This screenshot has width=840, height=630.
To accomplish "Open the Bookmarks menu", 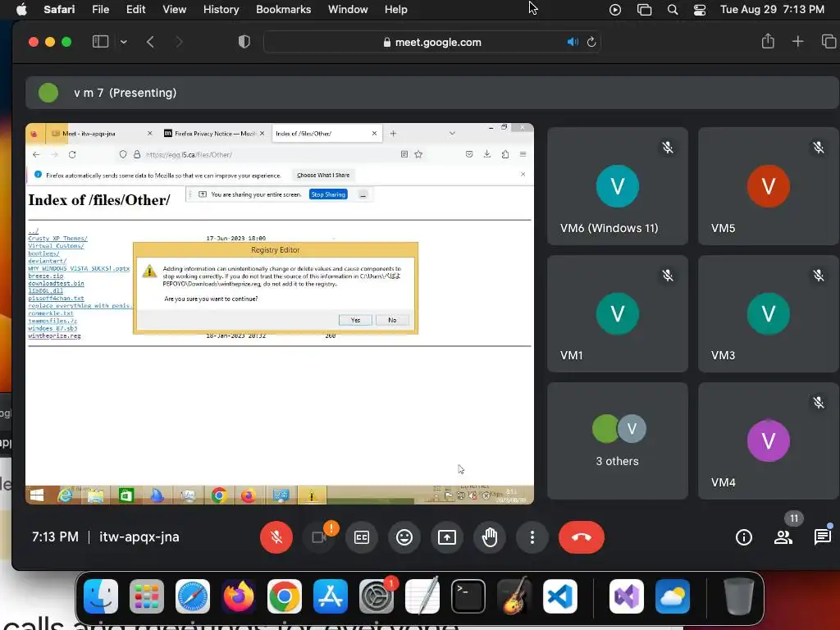I will (x=283, y=9).
